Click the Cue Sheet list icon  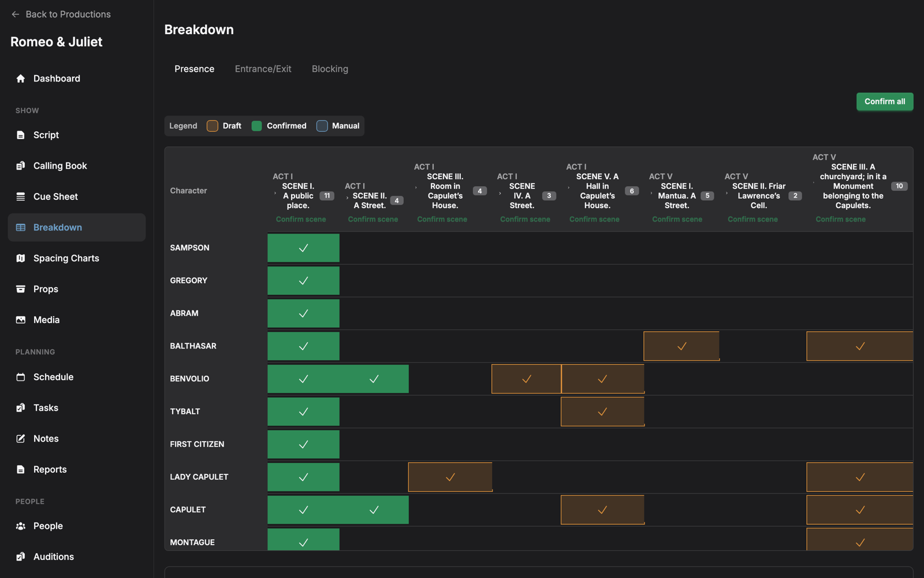pos(21,197)
